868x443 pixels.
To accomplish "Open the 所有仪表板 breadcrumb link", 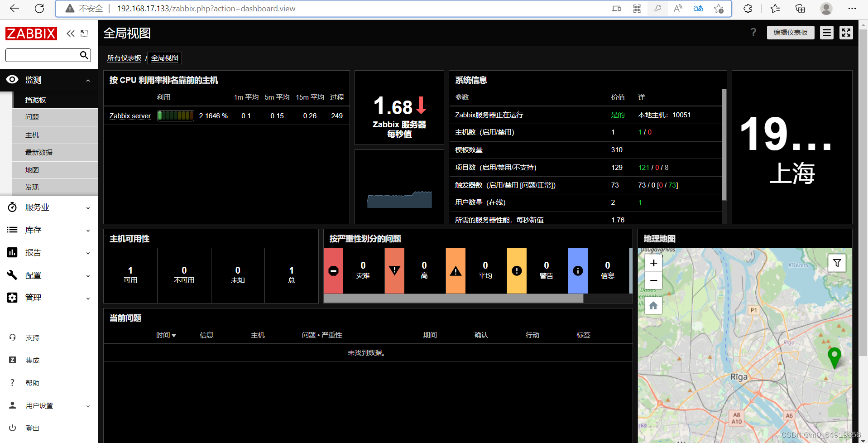I will pyautogui.click(x=124, y=58).
